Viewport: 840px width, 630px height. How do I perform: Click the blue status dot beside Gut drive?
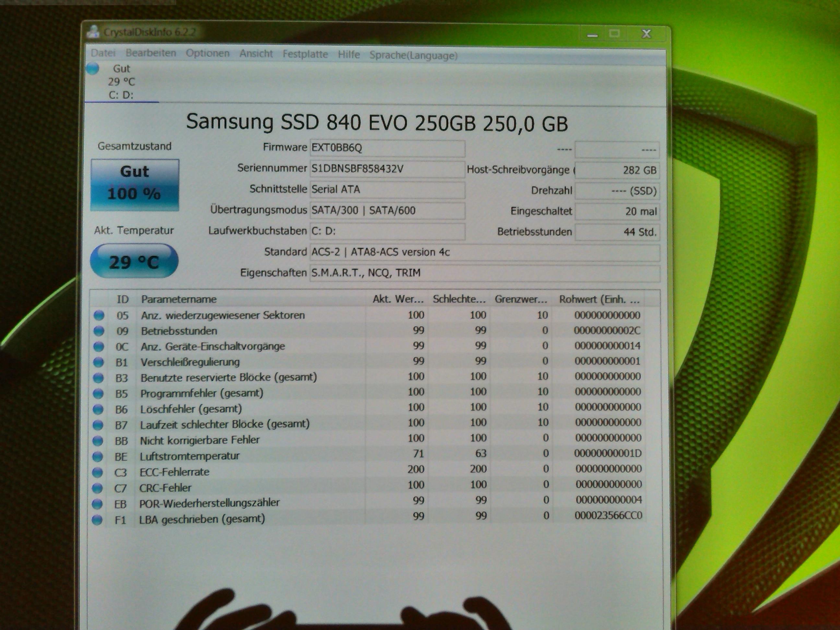coord(92,69)
